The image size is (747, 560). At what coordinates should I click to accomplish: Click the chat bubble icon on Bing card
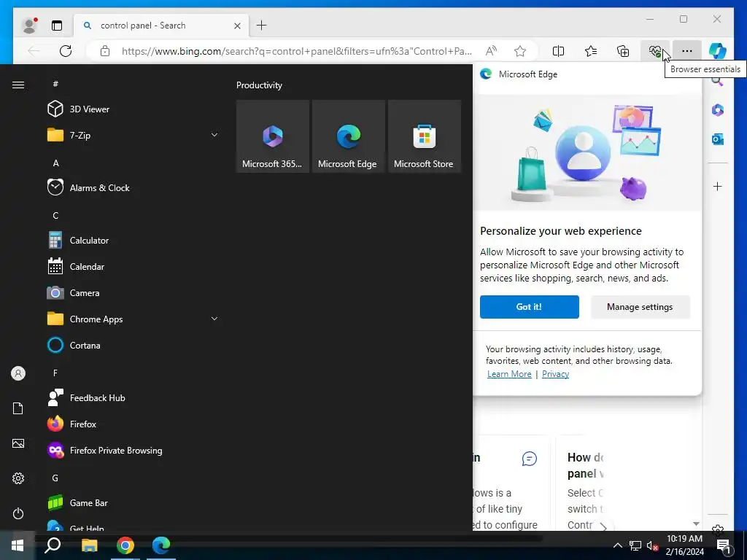tap(530, 459)
